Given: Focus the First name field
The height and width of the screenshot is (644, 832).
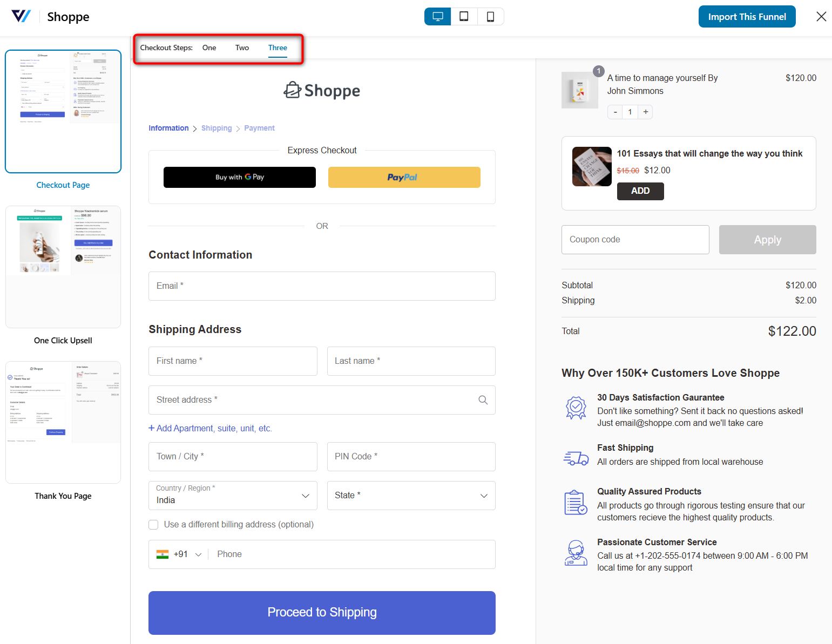Looking at the screenshot, I should point(233,361).
